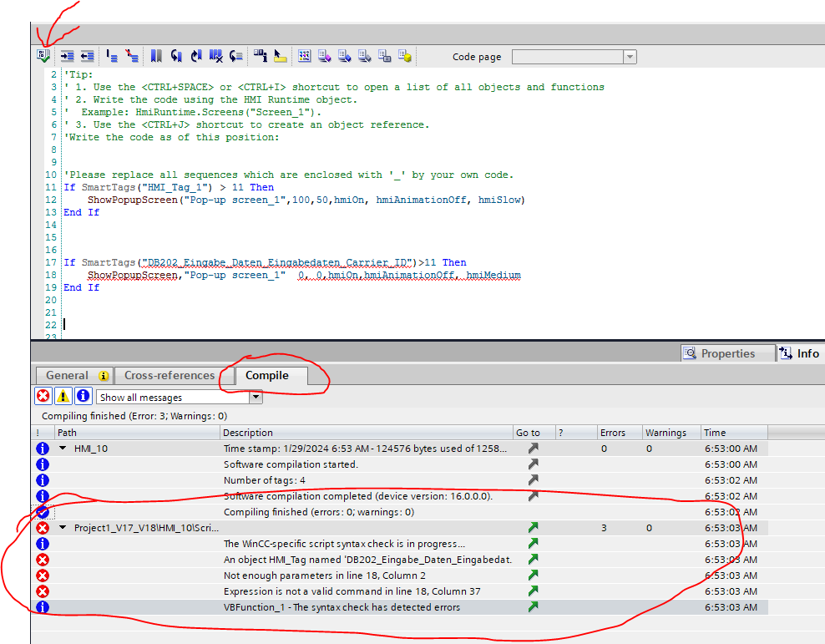This screenshot has height=644, width=825.
Task: Toggle the error messages filter button
Action: coord(43,397)
